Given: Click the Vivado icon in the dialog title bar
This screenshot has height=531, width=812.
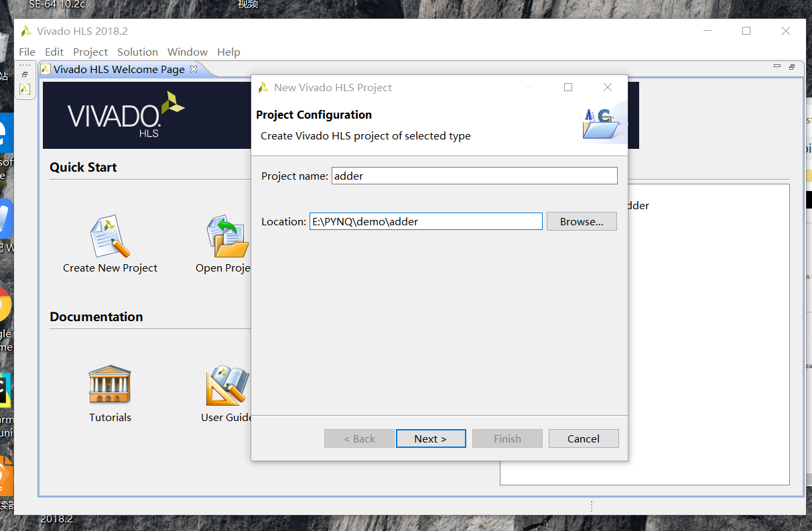Looking at the screenshot, I should pyautogui.click(x=263, y=87).
